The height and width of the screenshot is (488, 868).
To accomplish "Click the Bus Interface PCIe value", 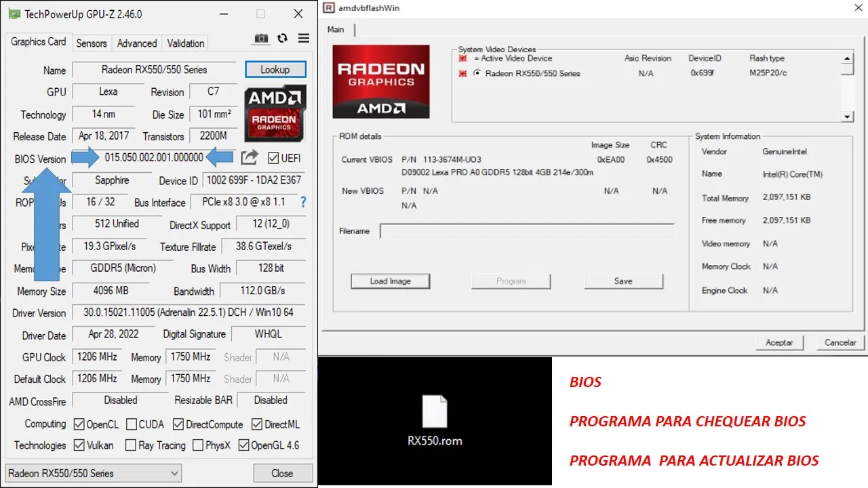I will (243, 202).
